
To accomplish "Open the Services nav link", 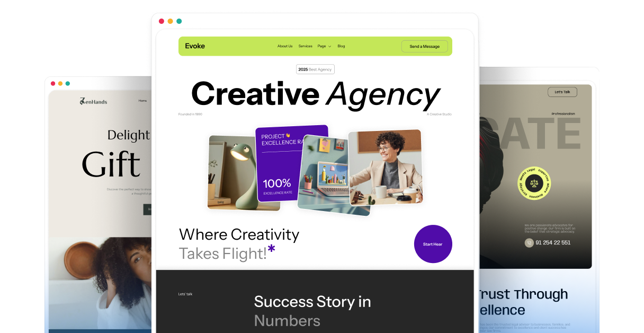I will tap(306, 46).
